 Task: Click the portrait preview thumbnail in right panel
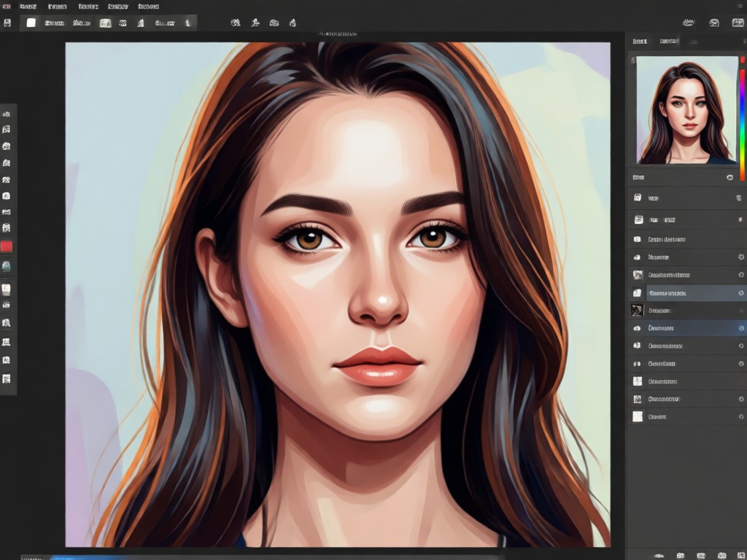pyautogui.click(x=687, y=110)
